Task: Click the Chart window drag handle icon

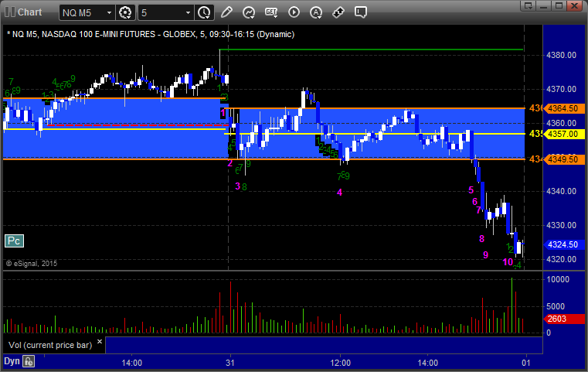Action: click(x=10, y=12)
